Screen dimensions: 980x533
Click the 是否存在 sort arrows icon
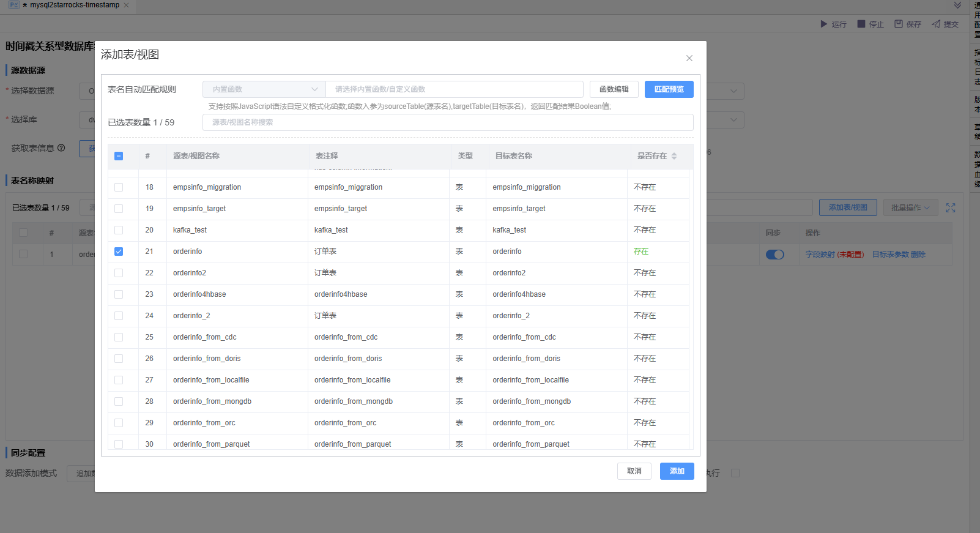(674, 156)
